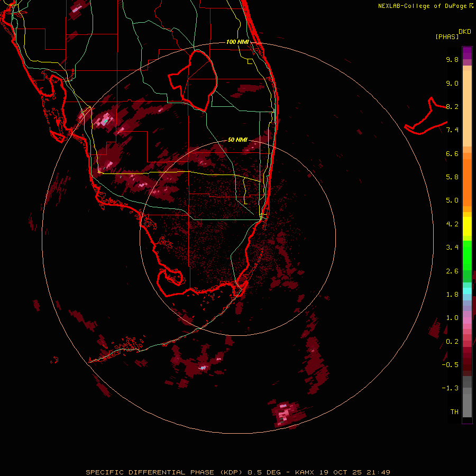Select the 6.6 value on scale
476x476 pixels.
click(452, 153)
